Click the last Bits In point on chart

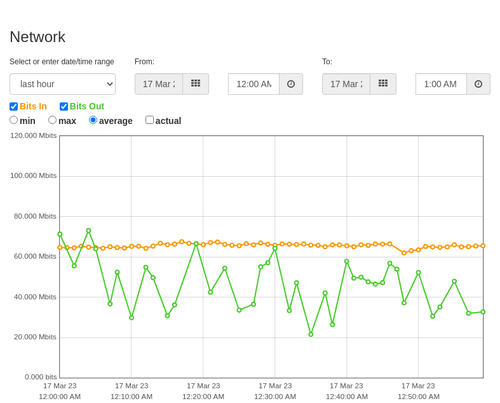483,246
